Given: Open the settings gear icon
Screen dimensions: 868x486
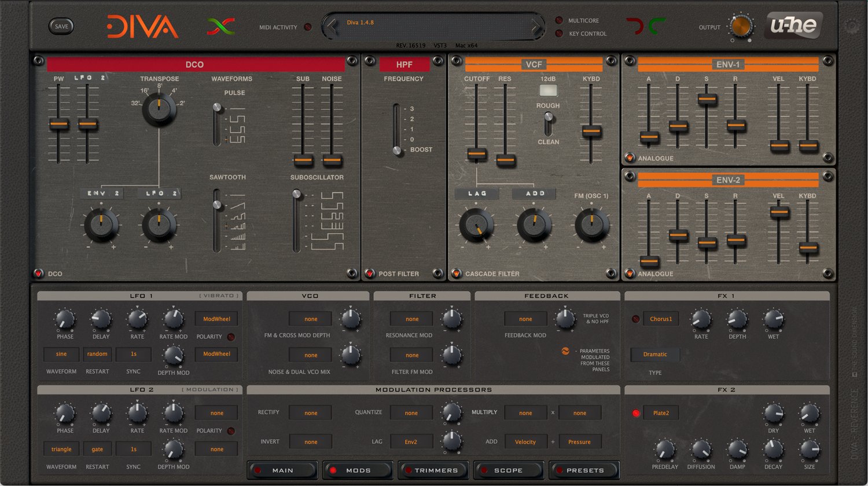Looking at the screenshot, I should point(852,25).
